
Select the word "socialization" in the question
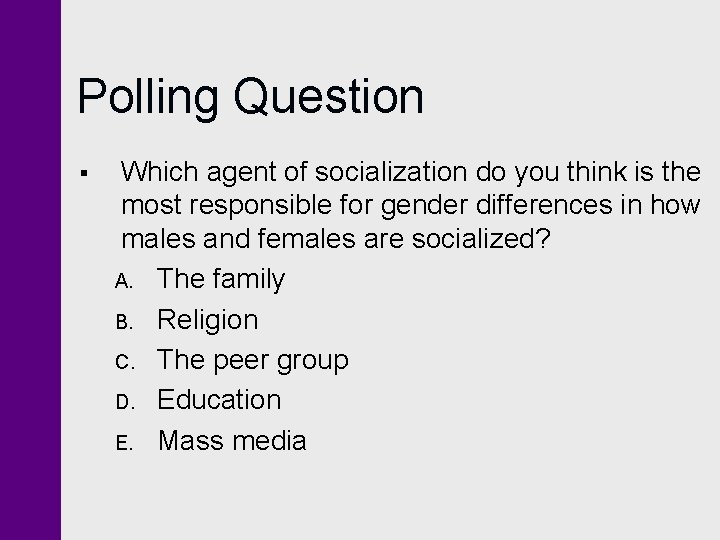pos(391,172)
